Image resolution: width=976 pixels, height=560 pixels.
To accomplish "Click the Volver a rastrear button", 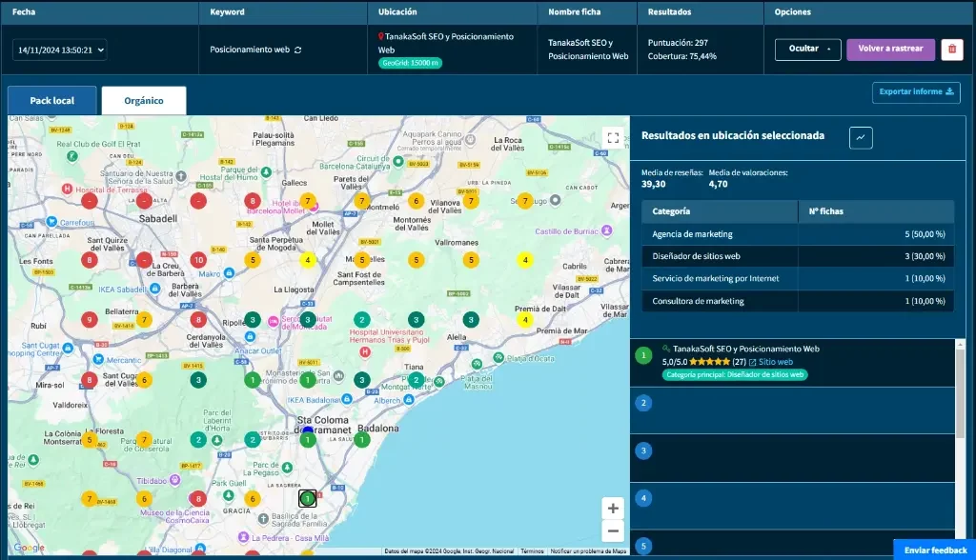I will (x=890, y=50).
